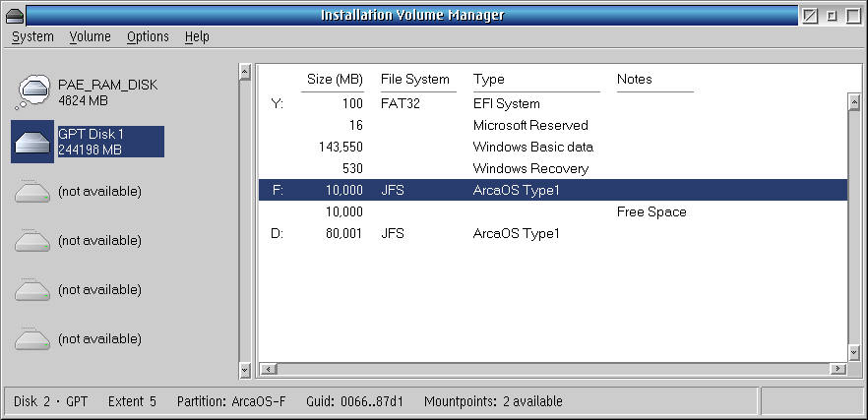Click partition list horizontal scroll right arrow
This screenshot has height=420, width=868.
coord(838,369)
